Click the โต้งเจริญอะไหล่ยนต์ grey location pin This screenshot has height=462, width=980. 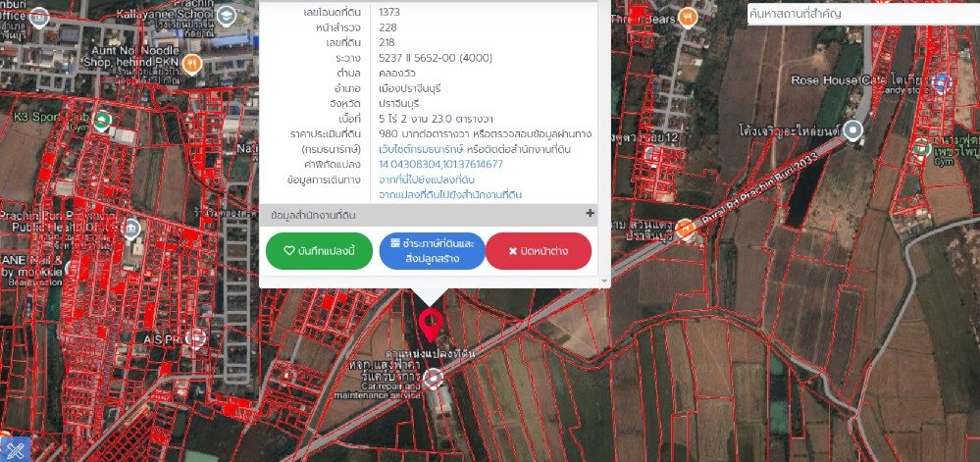853,131
